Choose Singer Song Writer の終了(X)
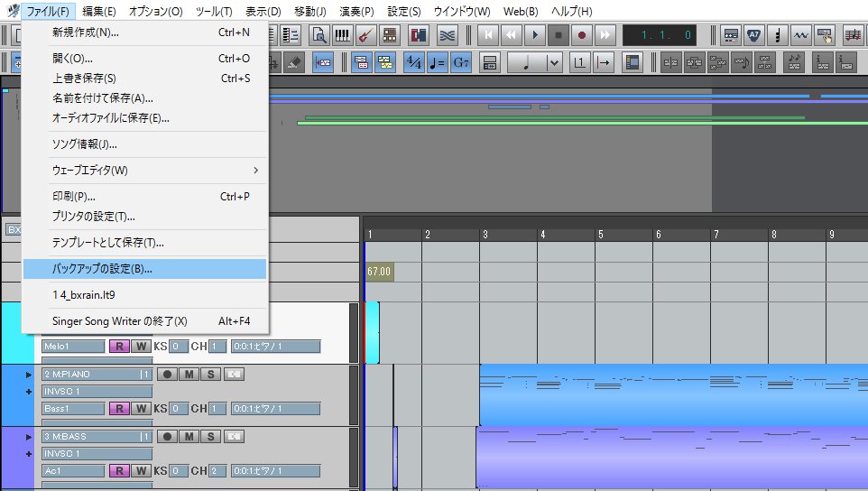The width and height of the screenshot is (868, 491). click(x=145, y=321)
